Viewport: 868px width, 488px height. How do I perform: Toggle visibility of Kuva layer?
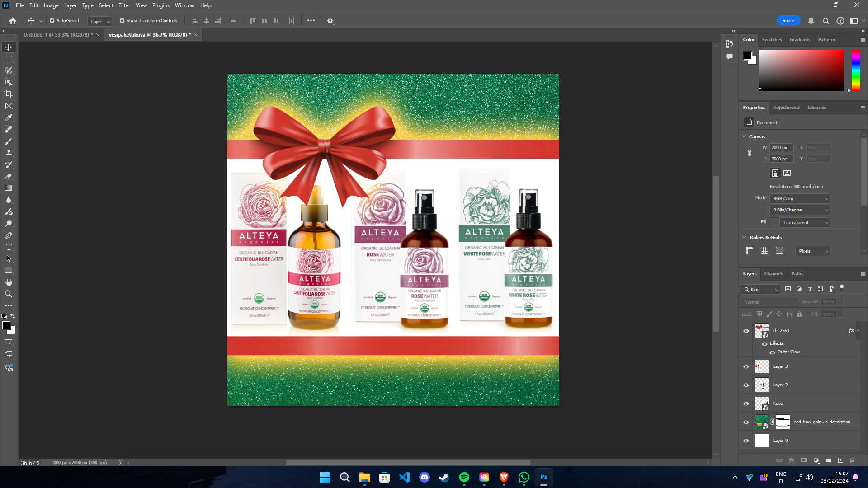coord(746,404)
